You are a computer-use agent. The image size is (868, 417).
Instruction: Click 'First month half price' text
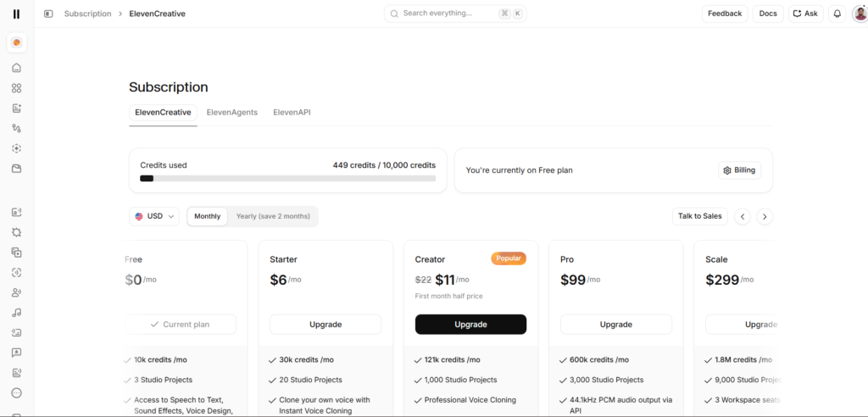coord(449,297)
